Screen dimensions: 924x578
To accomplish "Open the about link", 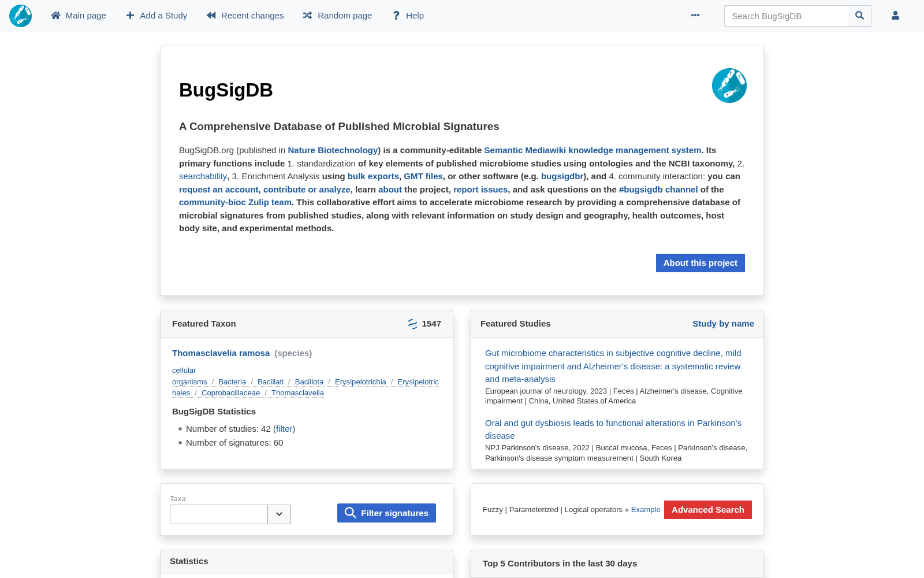I will click(390, 190).
